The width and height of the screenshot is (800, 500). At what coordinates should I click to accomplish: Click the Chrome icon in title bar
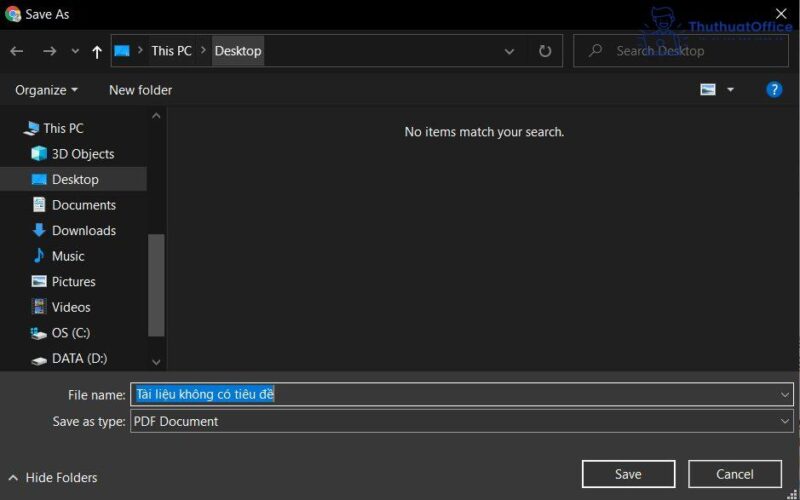[x=13, y=14]
